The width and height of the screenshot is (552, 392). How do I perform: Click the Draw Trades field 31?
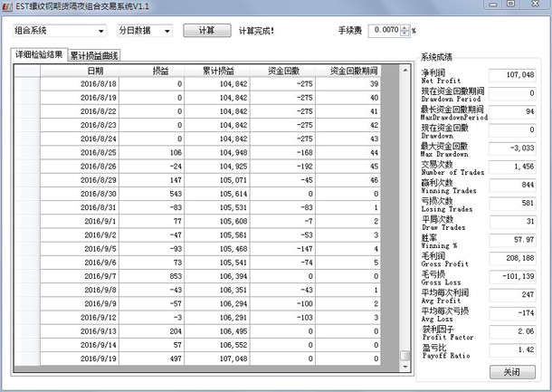coord(512,222)
